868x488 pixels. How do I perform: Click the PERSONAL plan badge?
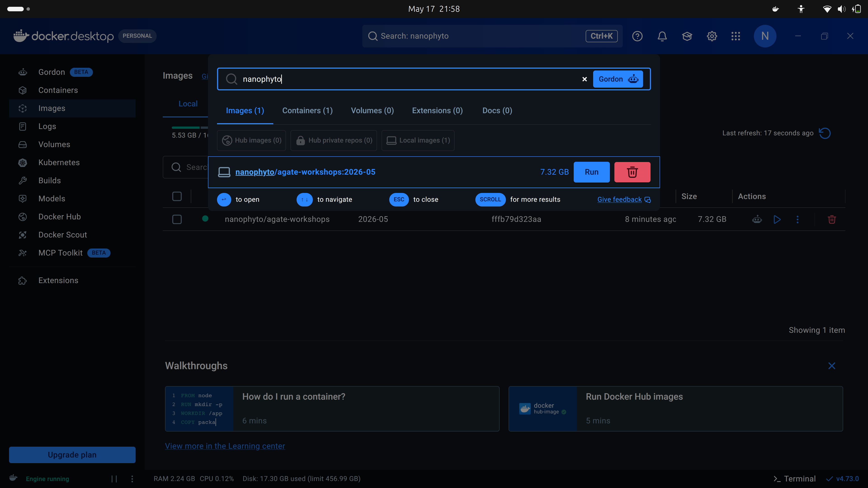coord(137,36)
